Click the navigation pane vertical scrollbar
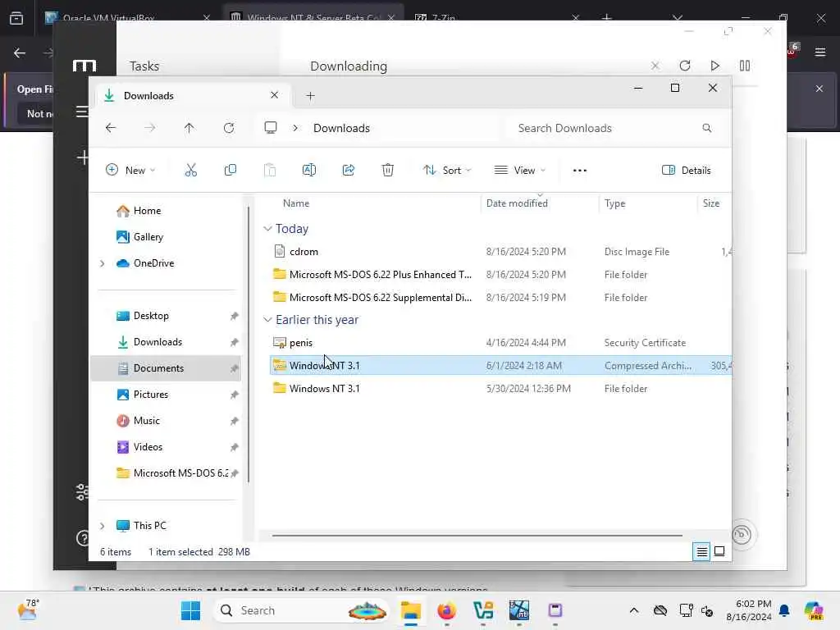Screen dimensions: 840x630 tap(249, 343)
